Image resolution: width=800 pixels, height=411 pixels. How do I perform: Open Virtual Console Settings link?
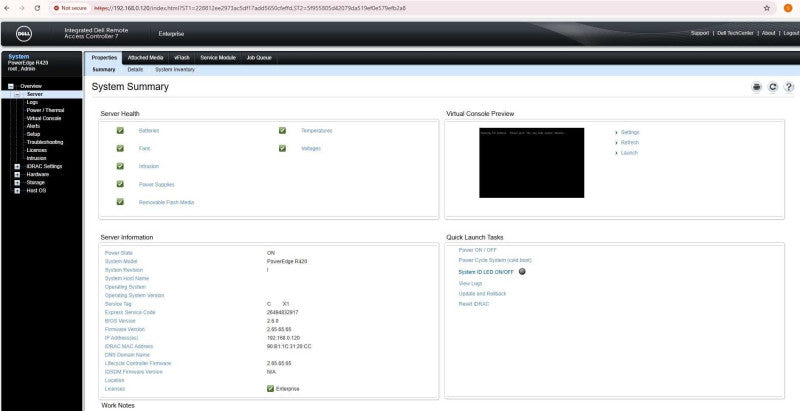click(630, 133)
